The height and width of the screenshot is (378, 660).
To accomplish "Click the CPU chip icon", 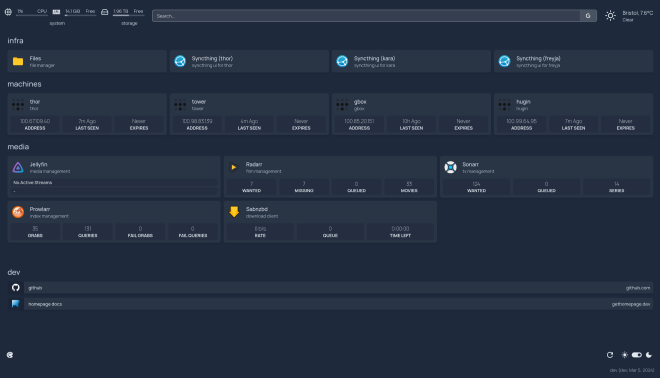I will (8, 12).
